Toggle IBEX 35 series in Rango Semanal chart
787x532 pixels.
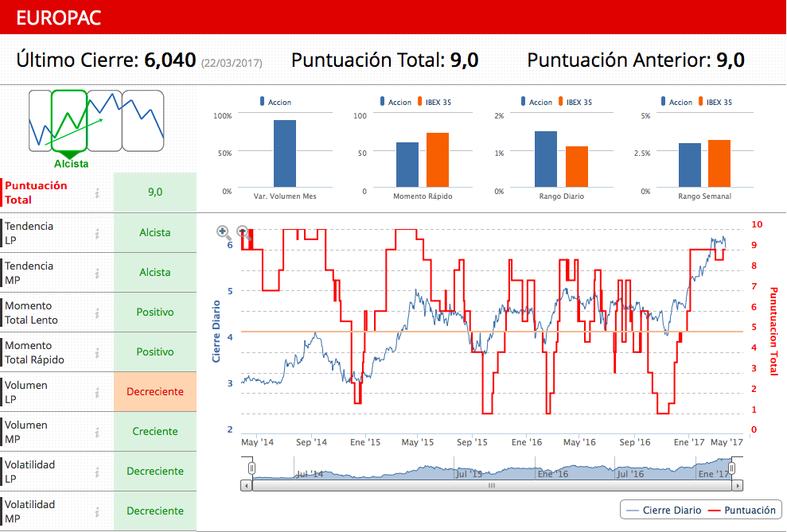(x=715, y=102)
